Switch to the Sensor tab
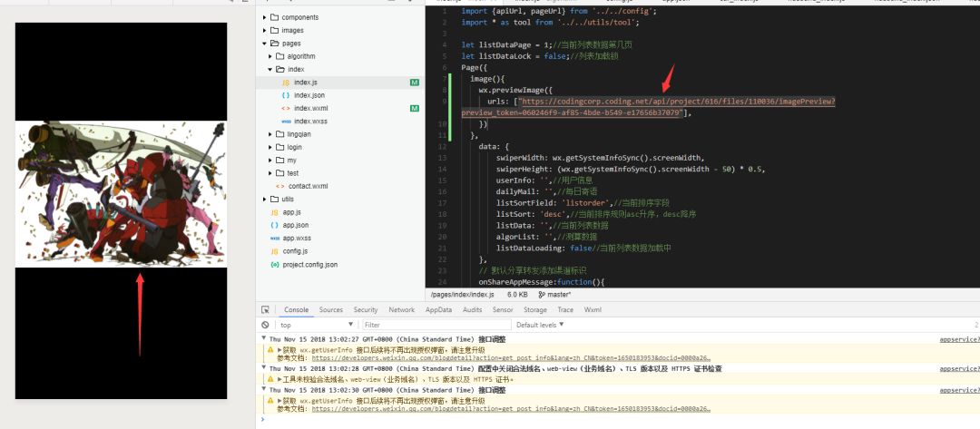This screenshot has width=980, height=429. coord(503,309)
